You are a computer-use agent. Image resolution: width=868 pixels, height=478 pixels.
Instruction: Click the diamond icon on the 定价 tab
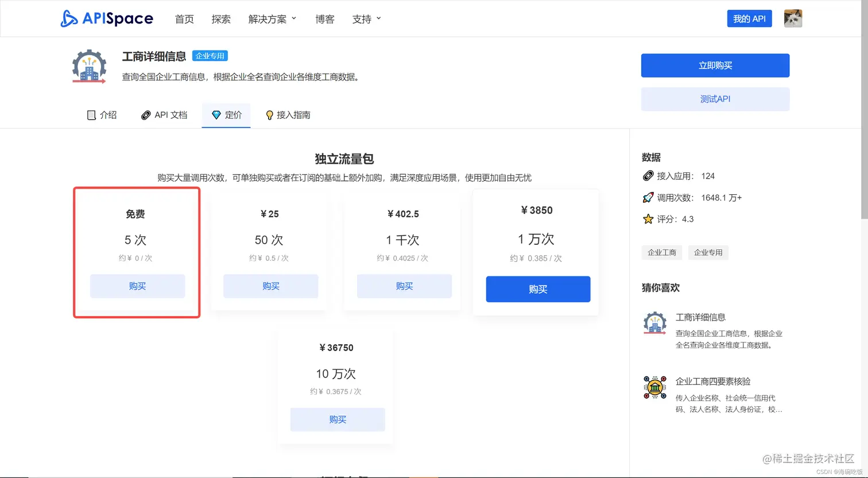[215, 115]
